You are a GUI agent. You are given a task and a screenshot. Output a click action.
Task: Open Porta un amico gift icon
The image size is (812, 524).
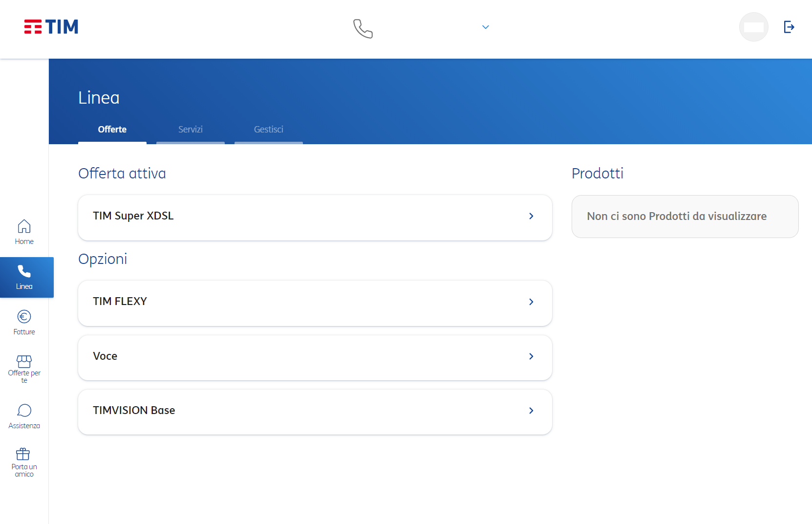(x=23, y=454)
